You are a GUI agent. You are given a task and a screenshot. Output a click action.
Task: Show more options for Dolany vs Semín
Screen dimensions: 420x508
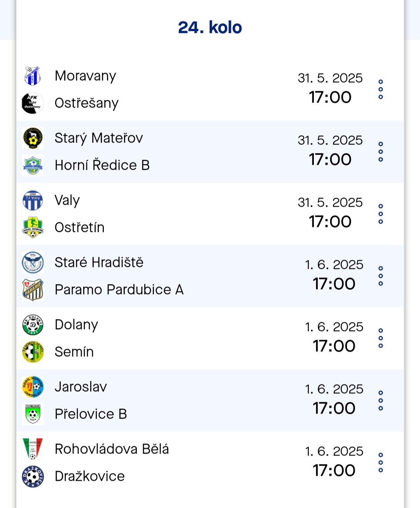click(381, 338)
